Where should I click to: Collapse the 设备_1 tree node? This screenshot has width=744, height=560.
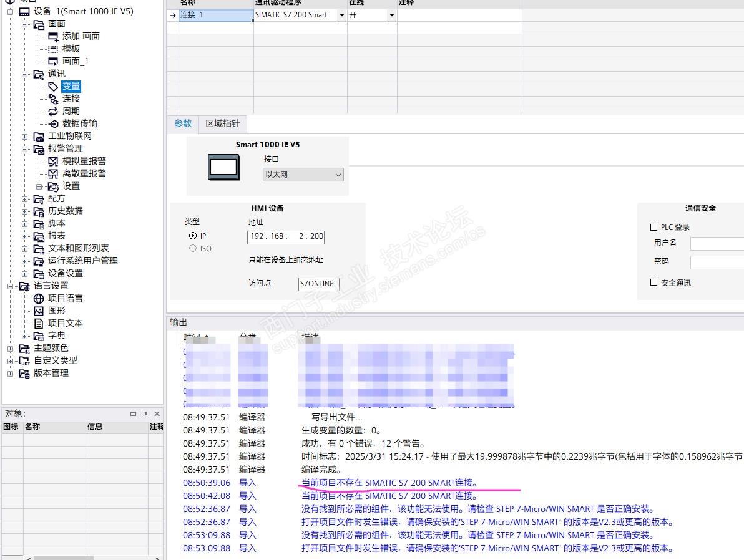coord(10,11)
